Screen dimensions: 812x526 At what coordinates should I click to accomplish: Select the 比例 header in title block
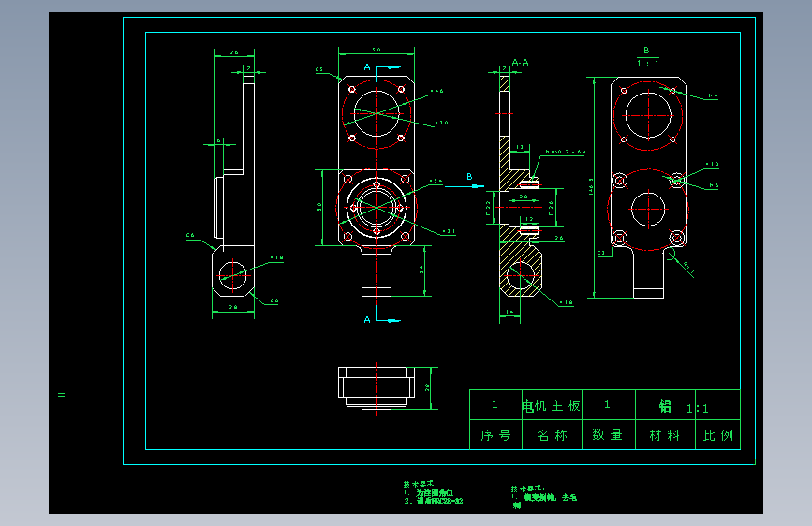click(x=718, y=435)
